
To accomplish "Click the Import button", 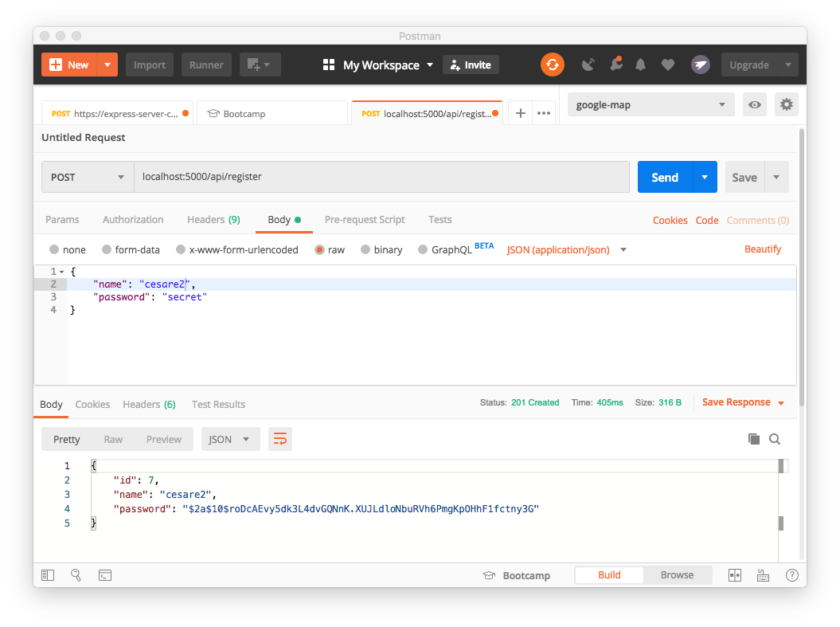I will tap(150, 65).
